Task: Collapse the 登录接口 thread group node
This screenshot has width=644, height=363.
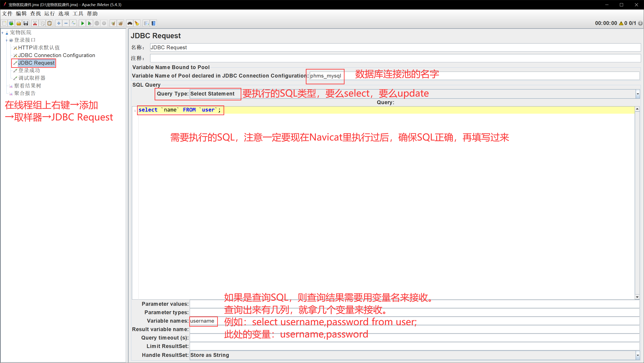Action: pos(7,40)
